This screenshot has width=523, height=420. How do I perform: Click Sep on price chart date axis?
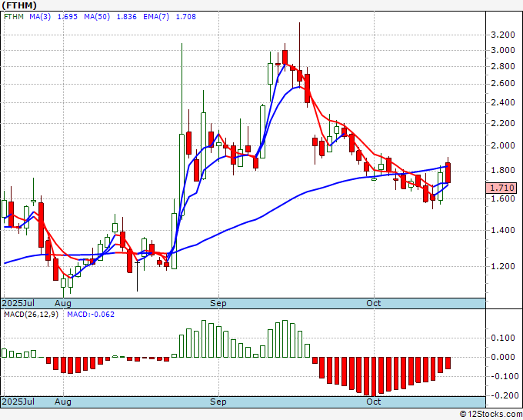218,304
